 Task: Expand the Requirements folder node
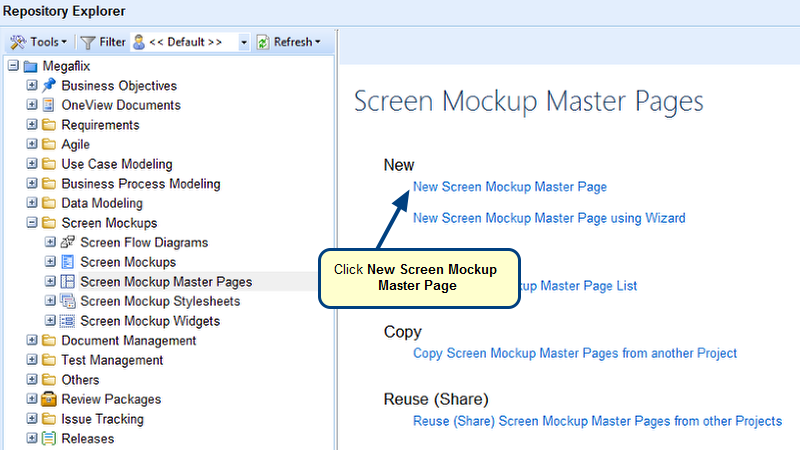(x=32, y=125)
